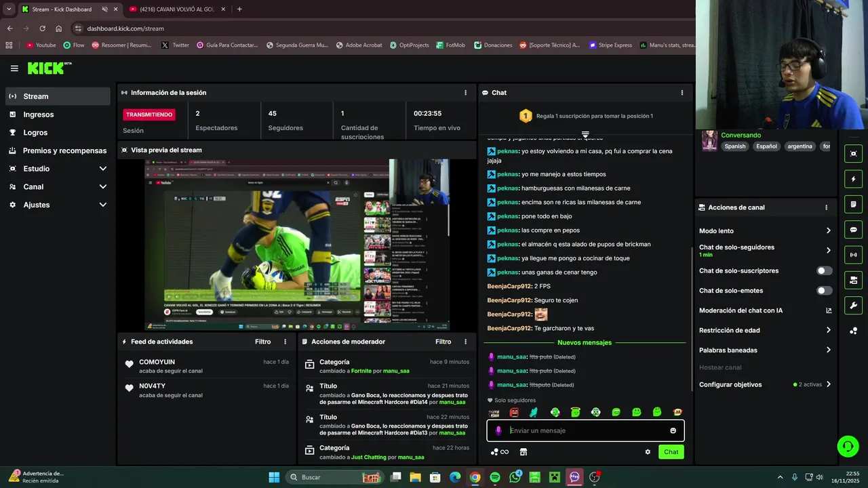Jump to Nuevos mensajes in chat
Viewport: 868px width, 488px height.
click(x=585, y=343)
